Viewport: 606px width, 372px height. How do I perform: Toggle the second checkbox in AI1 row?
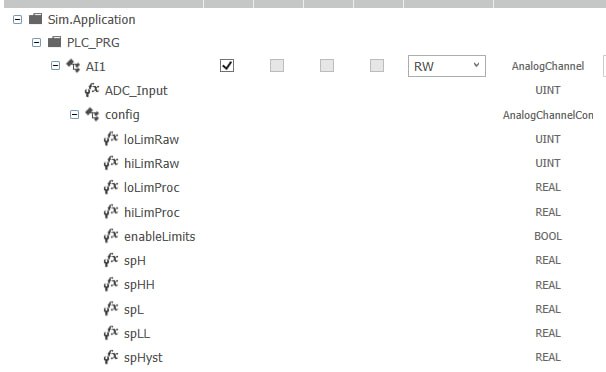(277, 66)
